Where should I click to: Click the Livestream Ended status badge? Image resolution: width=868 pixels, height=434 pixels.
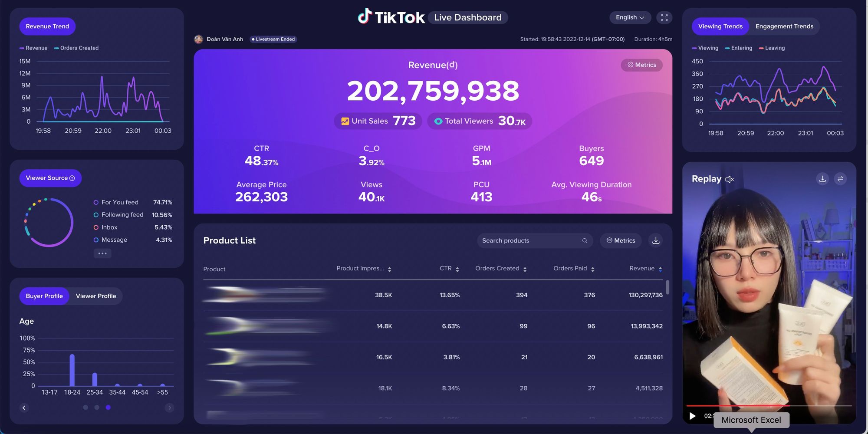[273, 39]
